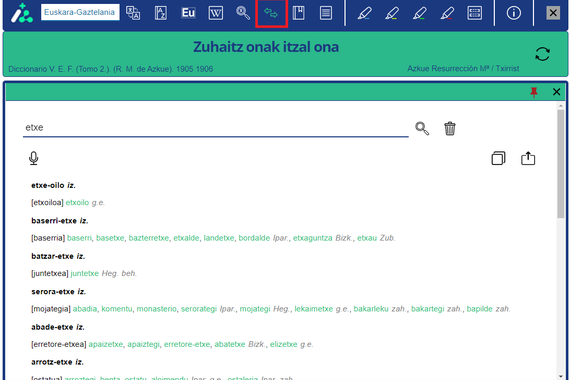The image size is (570, 380).
Task: Open the synonym abatetxe
Action: pyautogui.click(x=230, y=344)
